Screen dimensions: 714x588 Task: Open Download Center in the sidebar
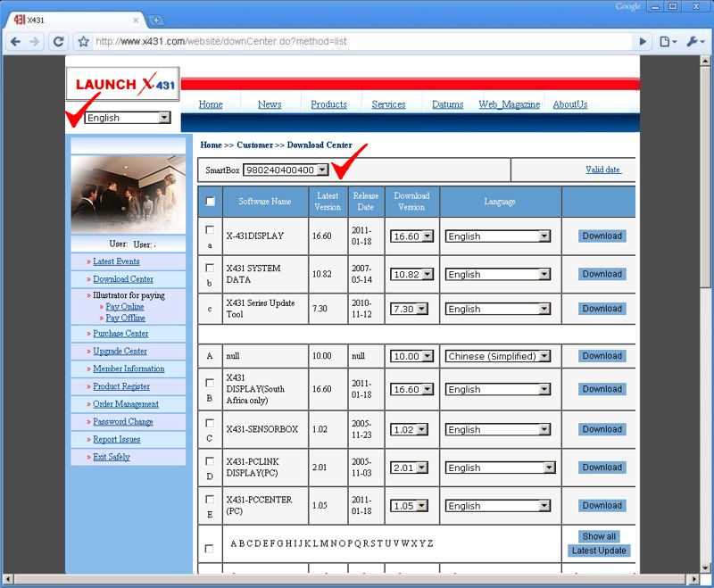(x=123, y=279)
